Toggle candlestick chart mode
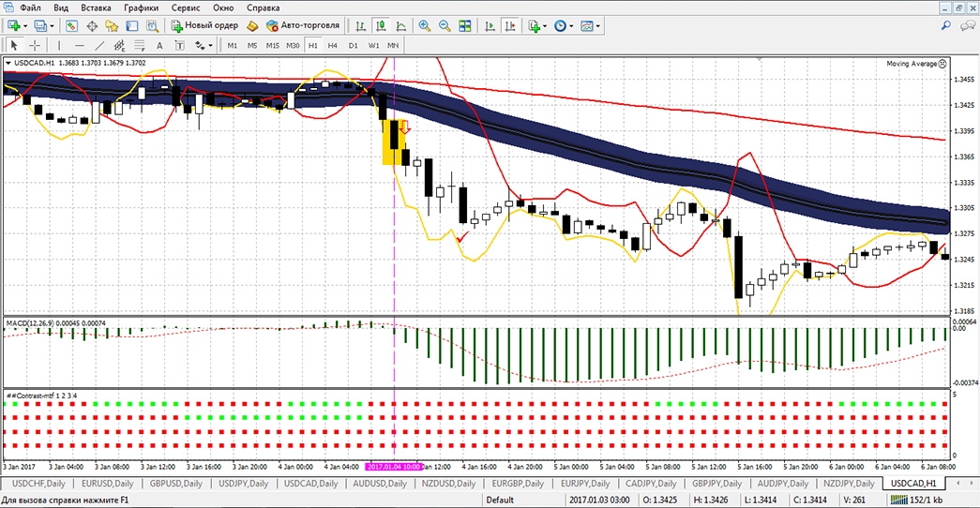Image resolution: width=980 pixels, height=508 pixels. click(x=381, y=25)
